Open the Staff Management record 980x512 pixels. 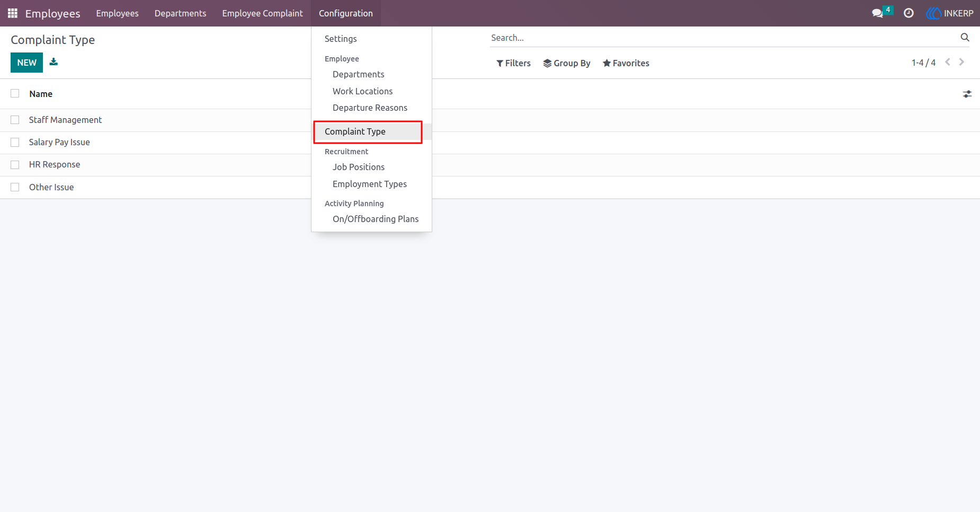pos(65,120)
